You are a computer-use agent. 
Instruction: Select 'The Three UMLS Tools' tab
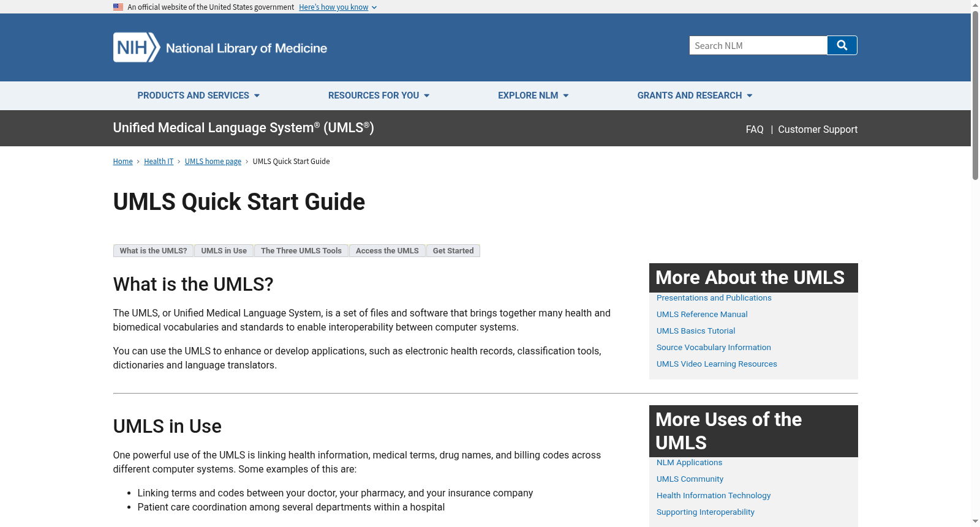click(x=301, y=251)
